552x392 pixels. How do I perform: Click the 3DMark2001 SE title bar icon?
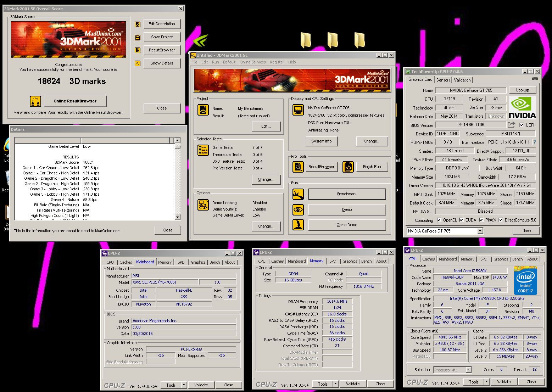pos(193,55)
